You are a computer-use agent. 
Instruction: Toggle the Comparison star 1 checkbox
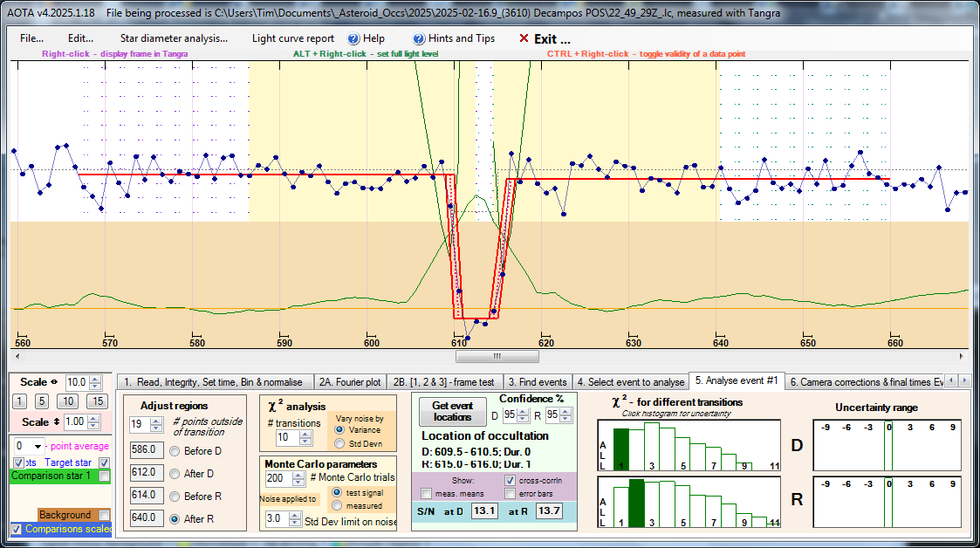coord(105,476)
